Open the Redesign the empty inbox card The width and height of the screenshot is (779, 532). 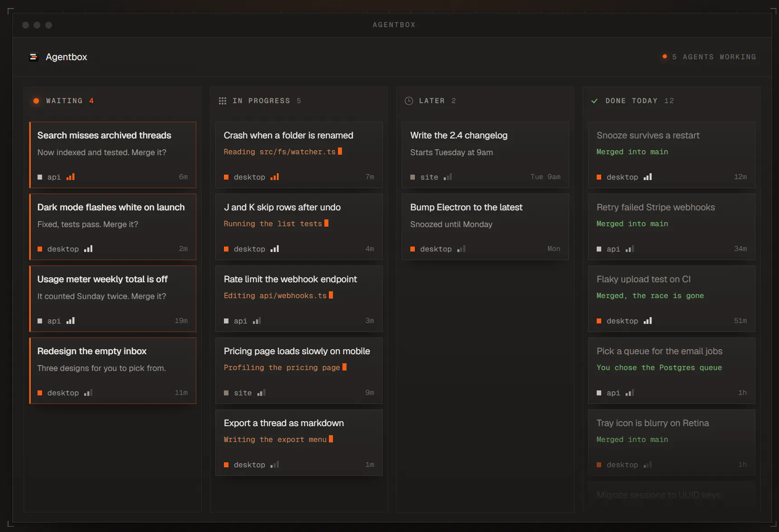coord(113,370)
